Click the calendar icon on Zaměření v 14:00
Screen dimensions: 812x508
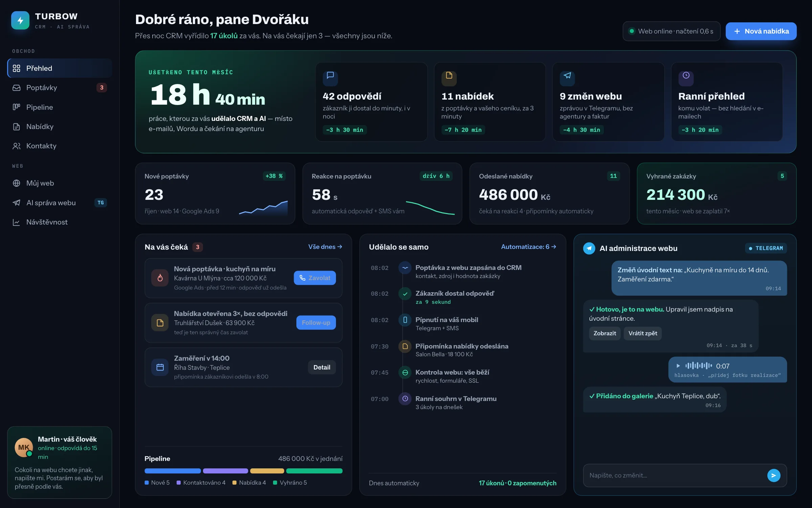[160, 367]
